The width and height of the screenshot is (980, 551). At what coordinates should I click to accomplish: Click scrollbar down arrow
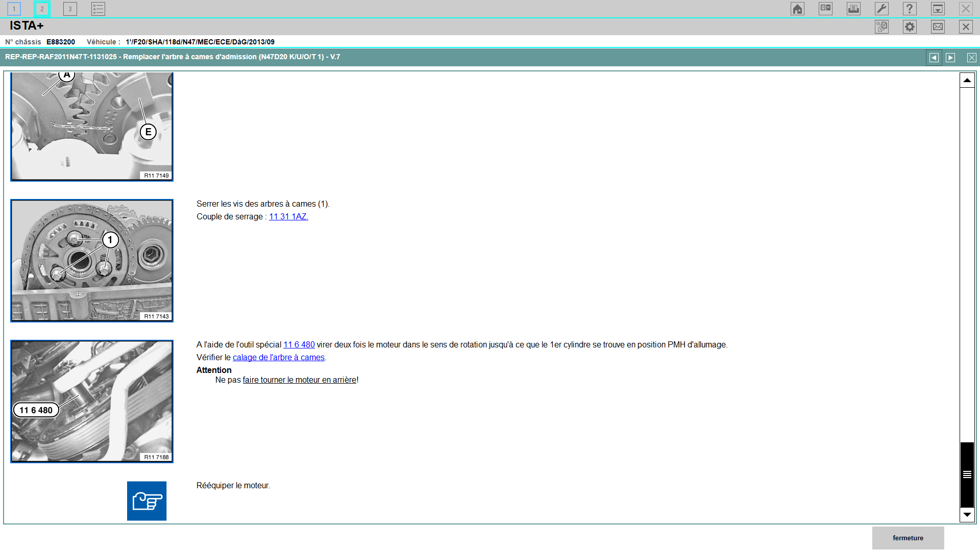click(x=967, y=515)
